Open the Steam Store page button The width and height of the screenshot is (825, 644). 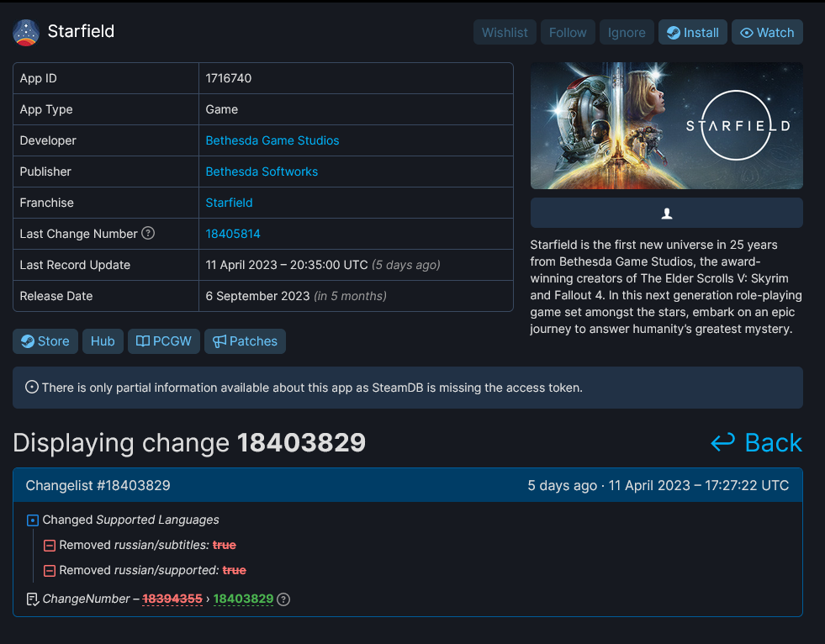pyautogui.click(x=45, y=341)
